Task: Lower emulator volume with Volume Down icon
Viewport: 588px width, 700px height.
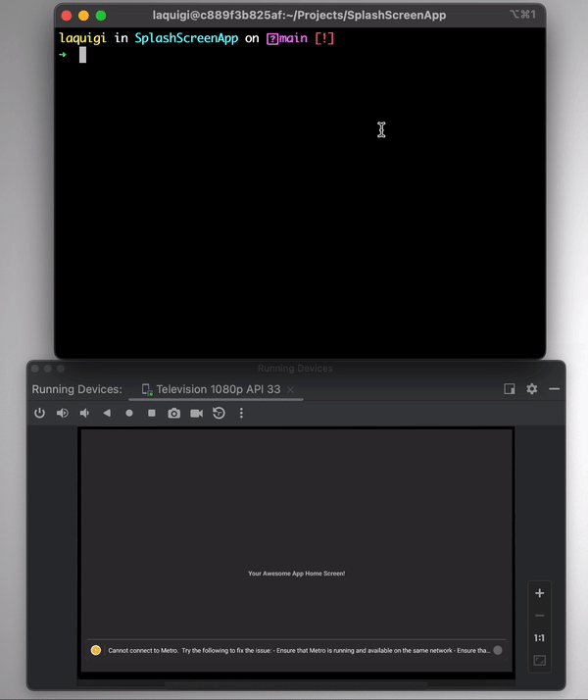Action: click(84, 413)
